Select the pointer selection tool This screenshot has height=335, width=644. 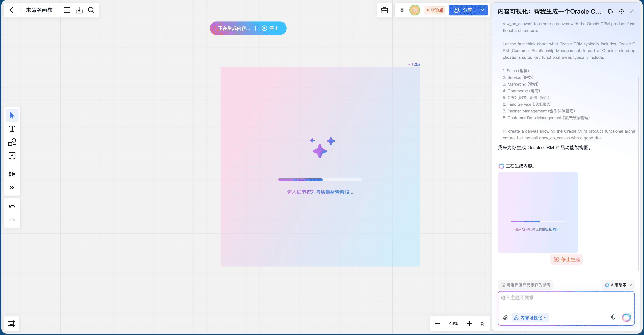pyautogui.click(x=12, y=115)
